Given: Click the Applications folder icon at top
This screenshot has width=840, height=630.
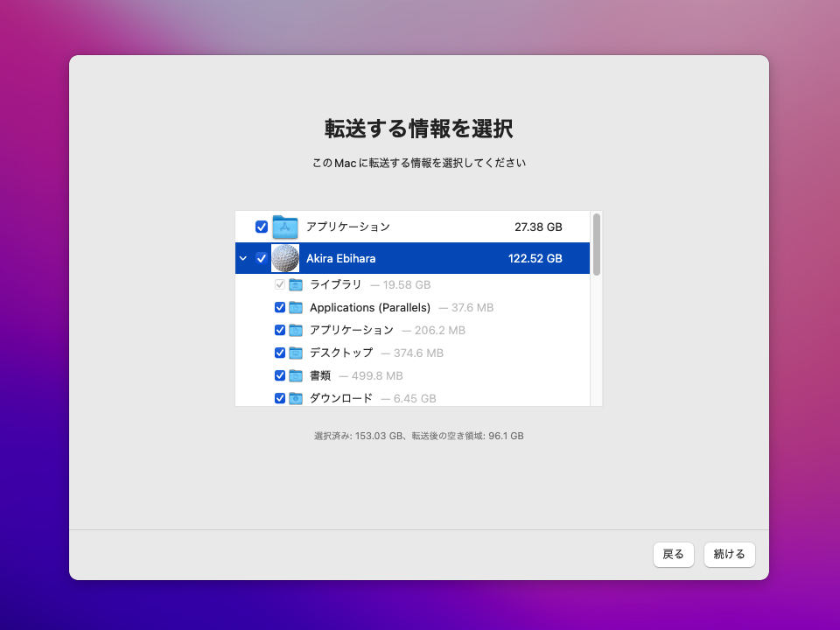Looking at the screenshot, I should [x=285, y=227].
